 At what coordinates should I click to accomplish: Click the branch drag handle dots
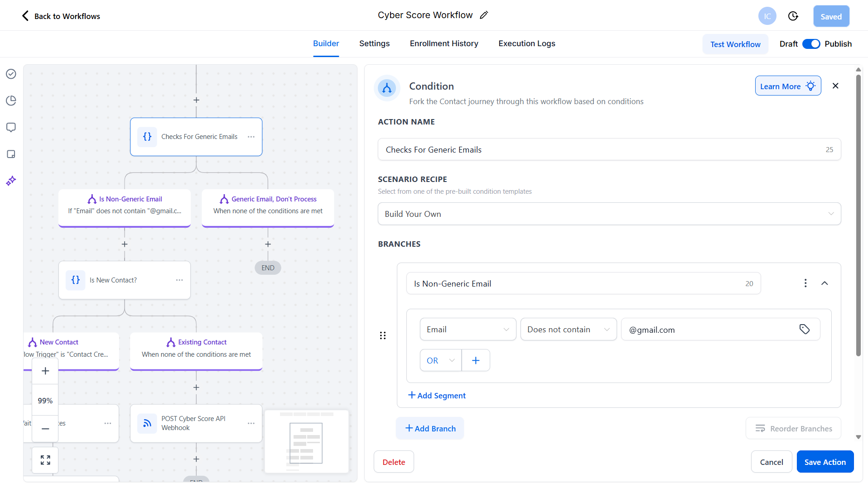click(x=383, y=335)
